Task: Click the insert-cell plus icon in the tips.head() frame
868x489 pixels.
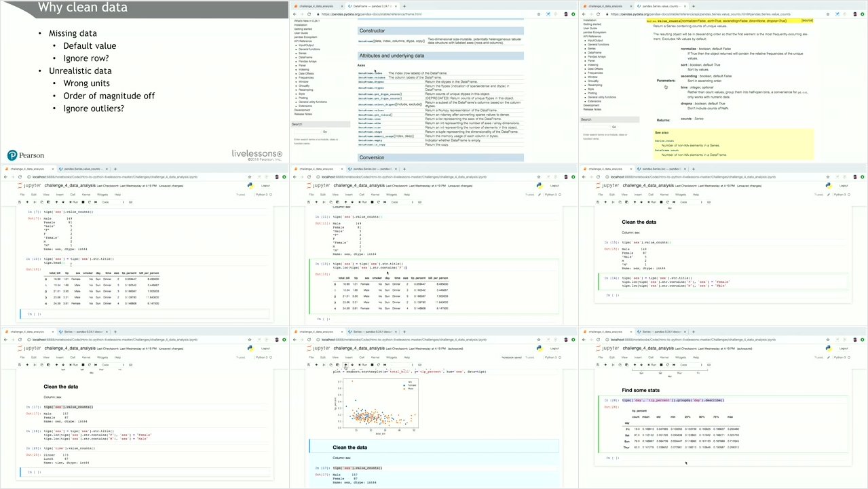Action: coord(27,202)
